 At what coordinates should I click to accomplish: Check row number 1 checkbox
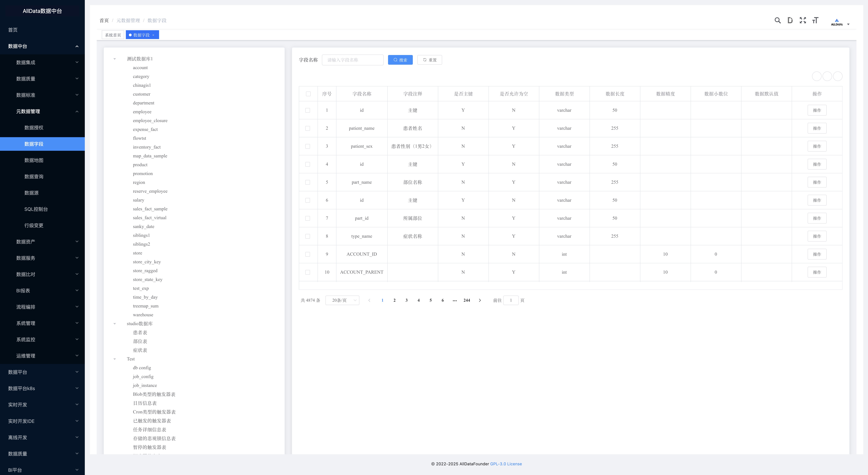[308, 110]
